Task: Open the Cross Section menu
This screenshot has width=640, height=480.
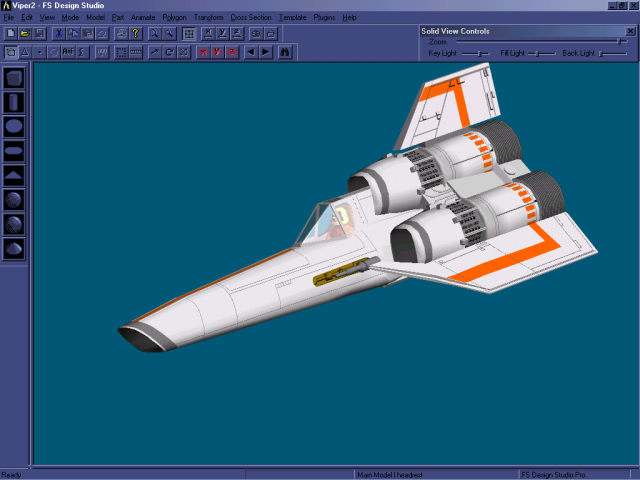Action: pos(251,18)
